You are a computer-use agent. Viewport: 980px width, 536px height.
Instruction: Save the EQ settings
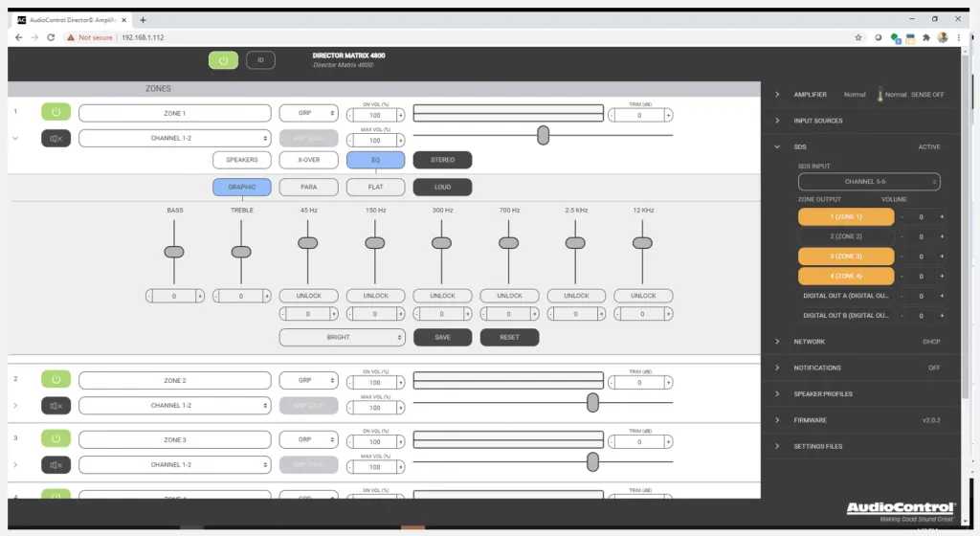coord(442,337)
